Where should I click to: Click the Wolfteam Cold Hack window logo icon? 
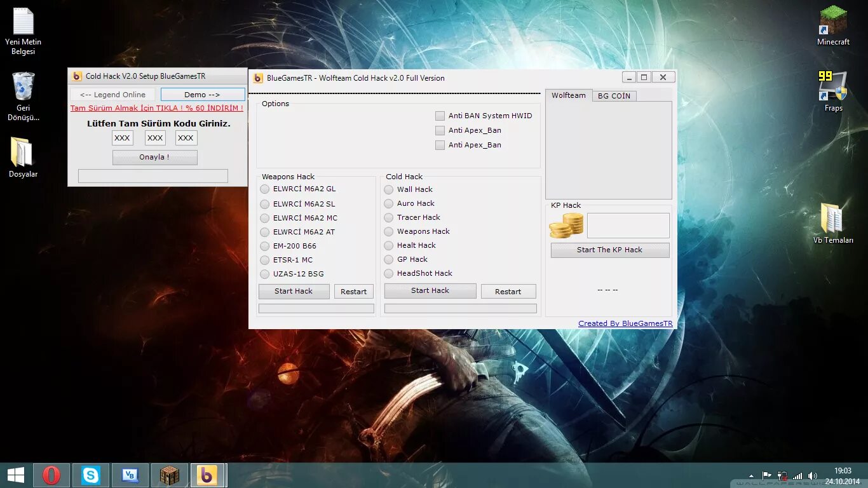[258, 78]
